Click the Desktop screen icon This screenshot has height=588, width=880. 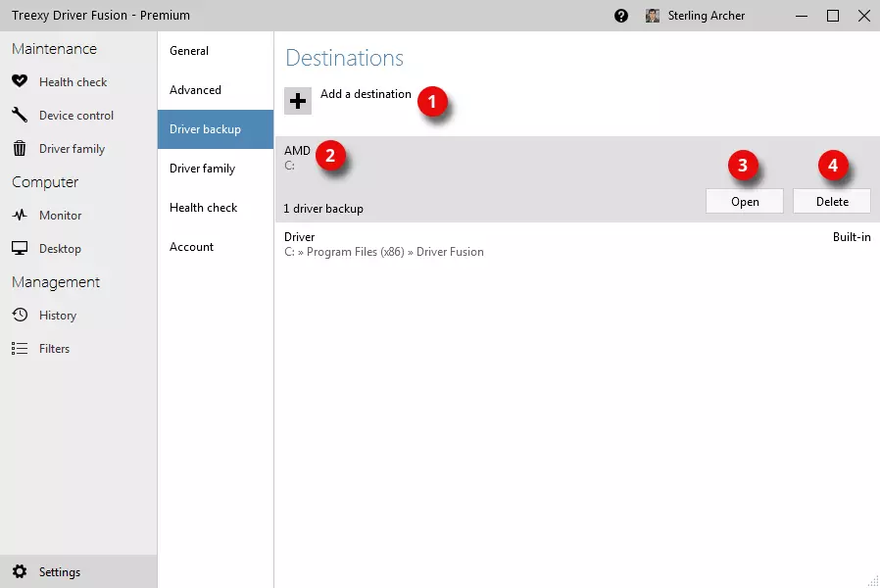tap(20, 248)
